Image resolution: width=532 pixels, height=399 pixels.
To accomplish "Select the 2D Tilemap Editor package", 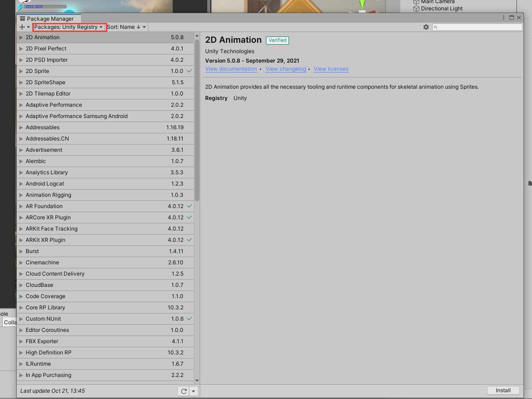I will [x=105, y=94].
